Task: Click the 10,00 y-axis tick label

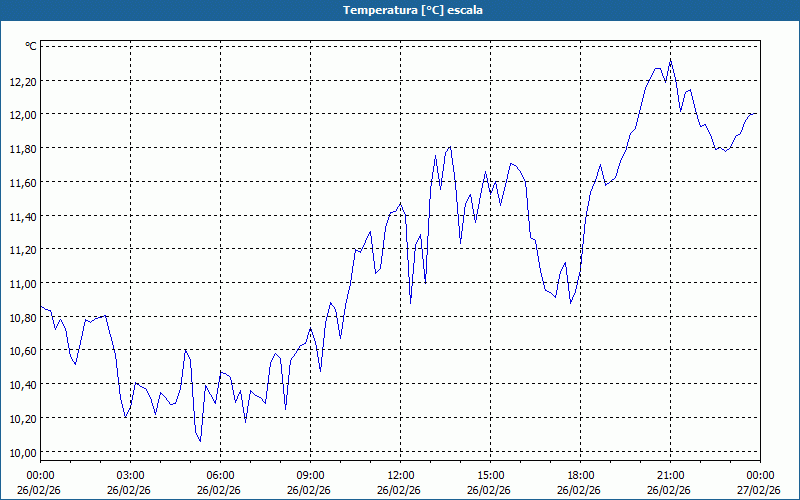Action: (22, 452)
